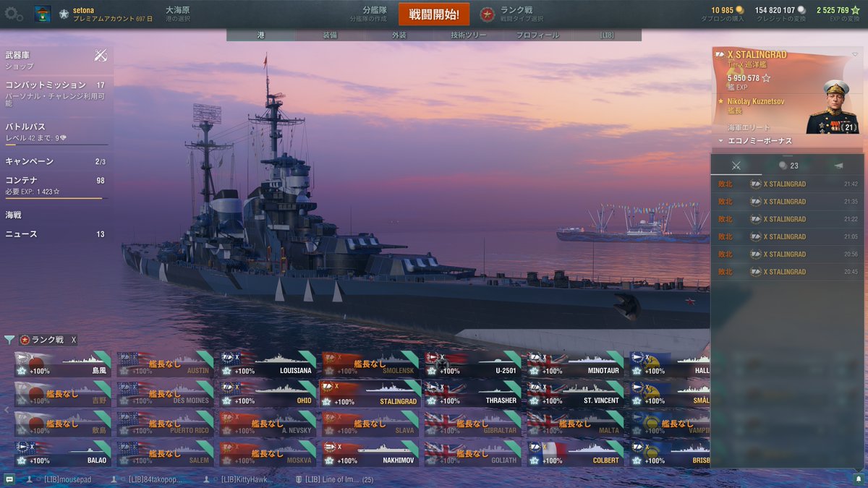Open the 20:45 敗北 battle result
Screen dimensions: 868x488
tap(787, 272)
